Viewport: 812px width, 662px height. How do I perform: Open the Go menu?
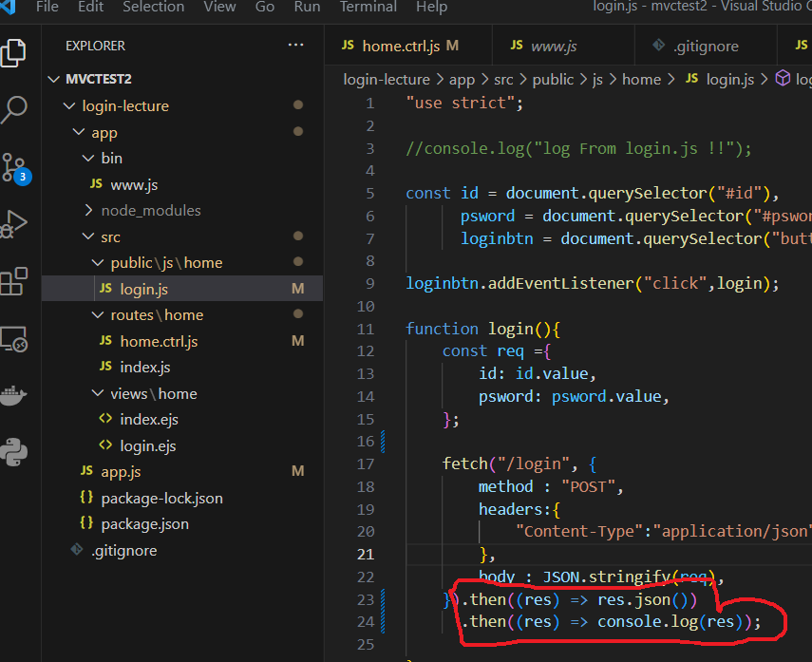(265, 7)
